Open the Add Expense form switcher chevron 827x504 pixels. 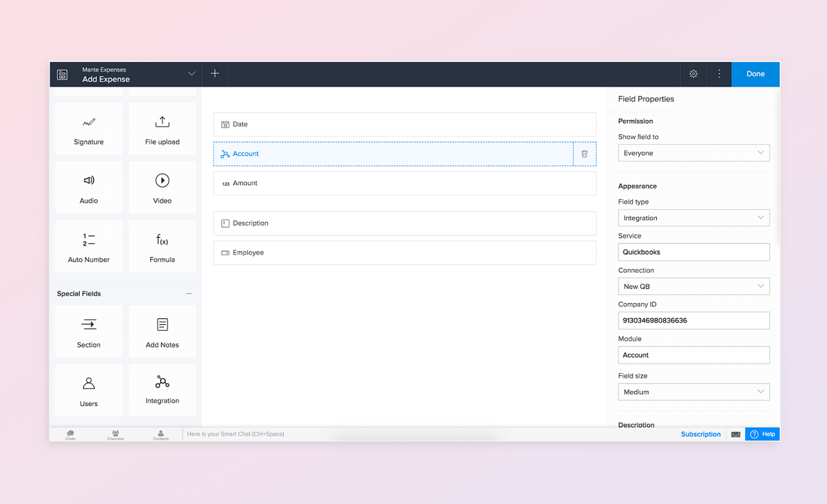pyautogui.click(x=192, y=74)
